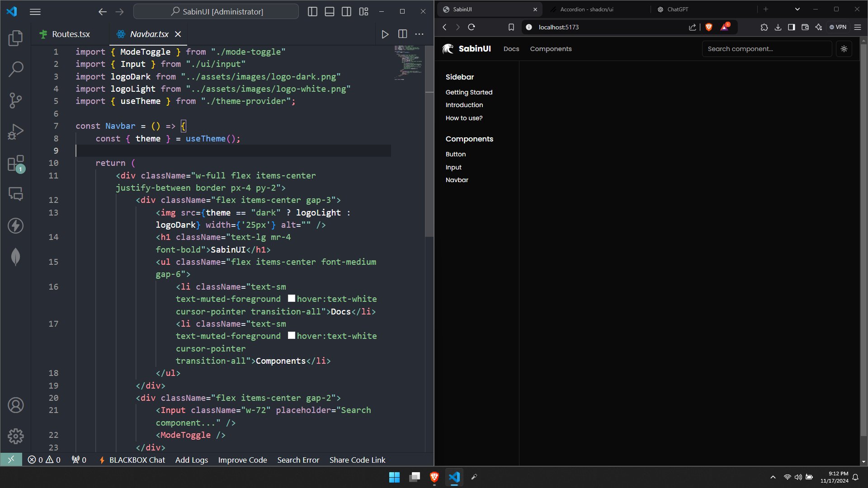Open editor More Actions ellipsis menu
This screenshot has width=868, height=488.
[419, 34]
